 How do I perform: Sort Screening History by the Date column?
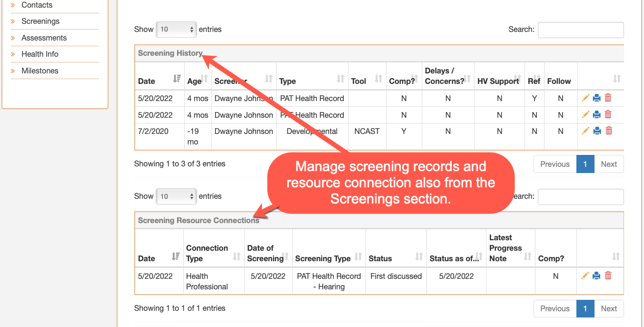click(159, 76)
